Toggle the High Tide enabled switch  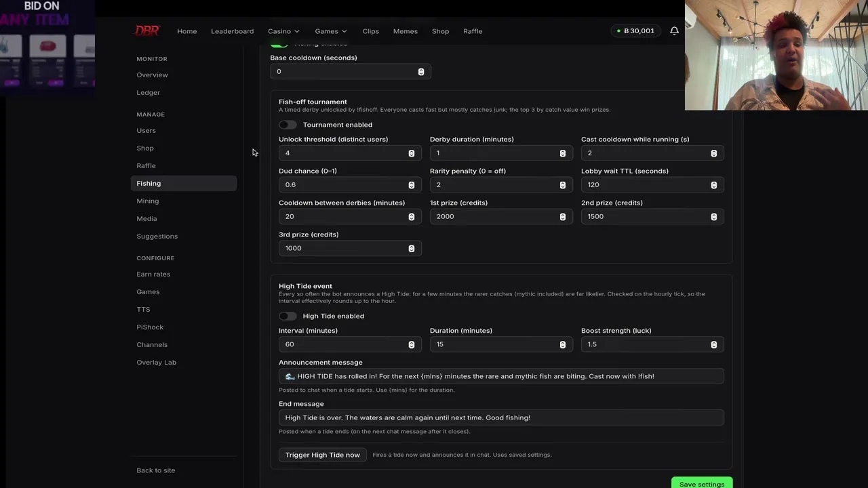click(288, 316)
